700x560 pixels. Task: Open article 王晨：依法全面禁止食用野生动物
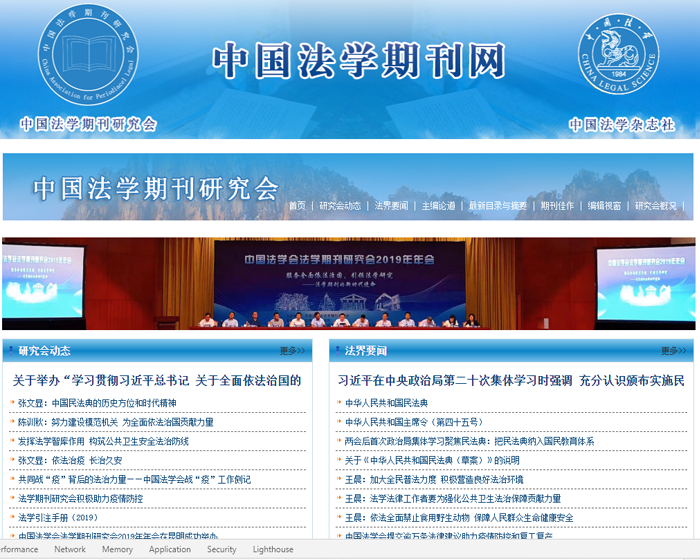[x=459, y=518]
